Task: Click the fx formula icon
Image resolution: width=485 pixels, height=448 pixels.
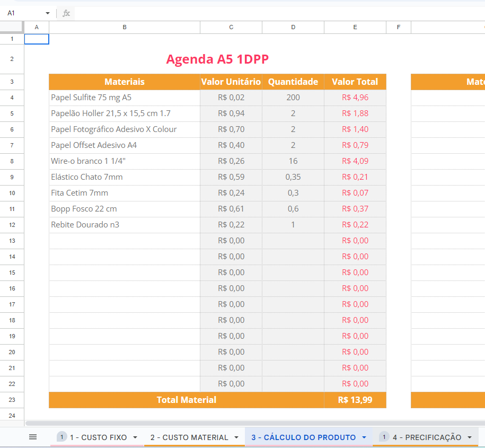Action: tap(66, 13)
